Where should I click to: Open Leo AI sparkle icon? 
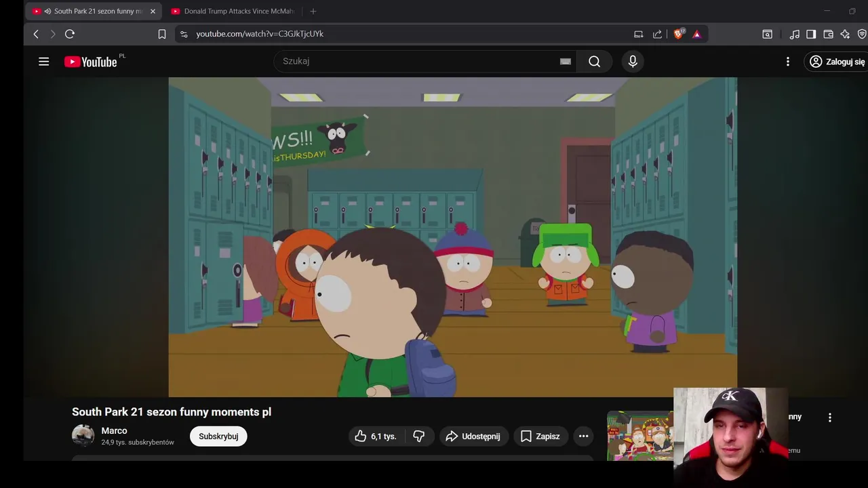click(x=845, y=34)
